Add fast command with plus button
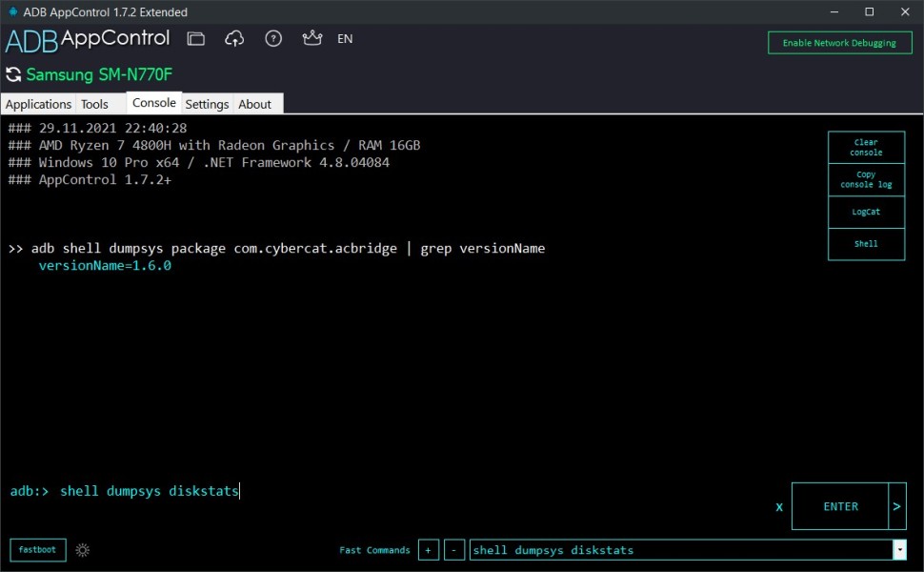 (429, 550)
